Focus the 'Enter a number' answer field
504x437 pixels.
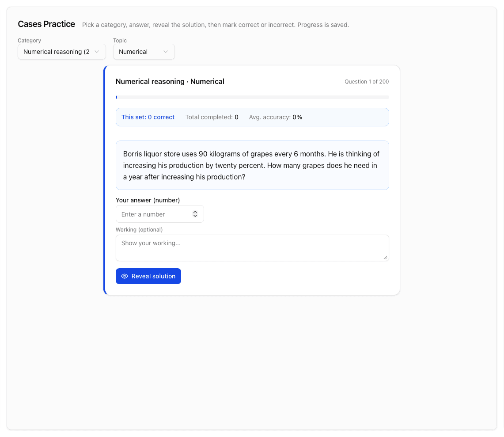pos(155,214)
